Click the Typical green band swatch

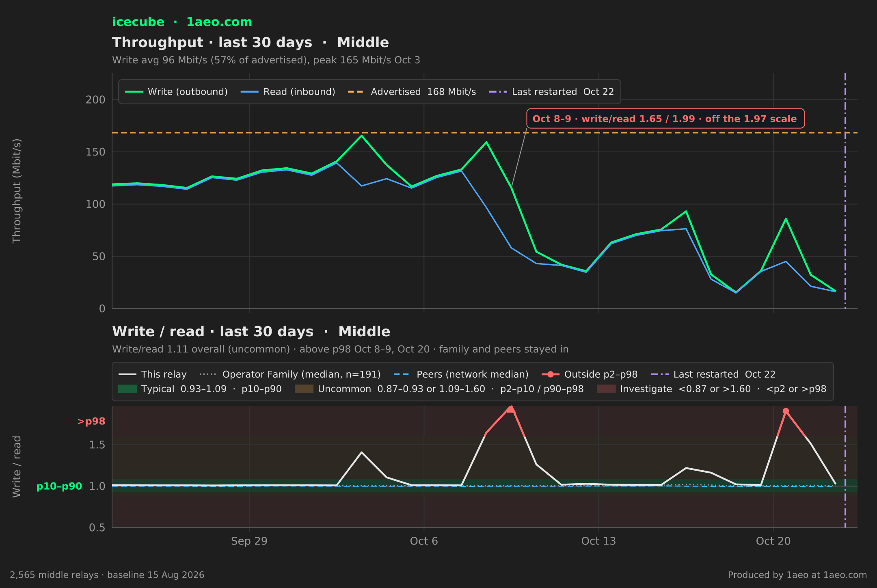pyautogui.click(x=127, y=389)
